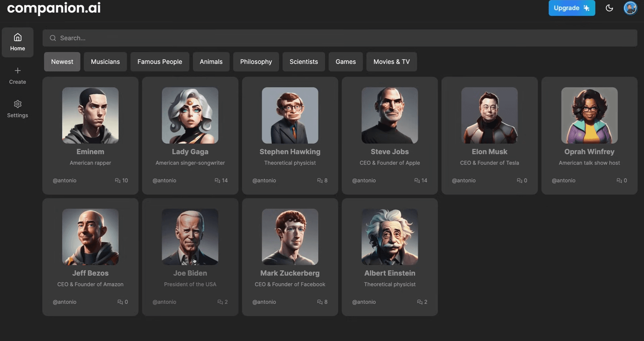Click the Stephen Hawking name text
Image resolution: width=644 pixels, height=341 pixels.
click(290, 152)
